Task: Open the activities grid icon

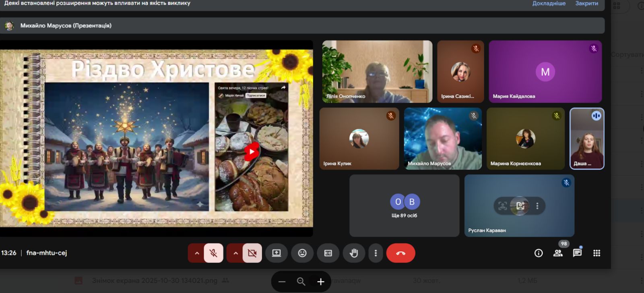Action: 597,253
